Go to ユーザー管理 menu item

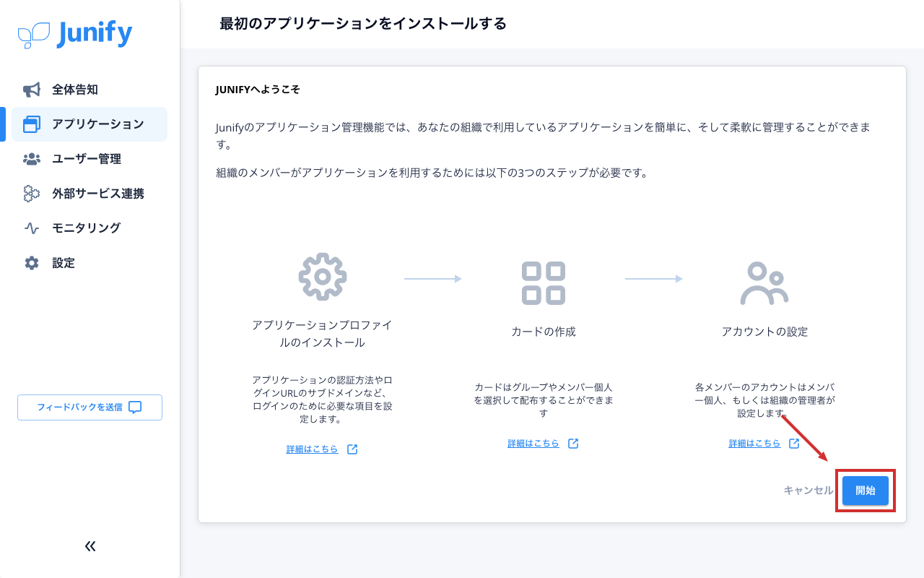tap(90, 159)
